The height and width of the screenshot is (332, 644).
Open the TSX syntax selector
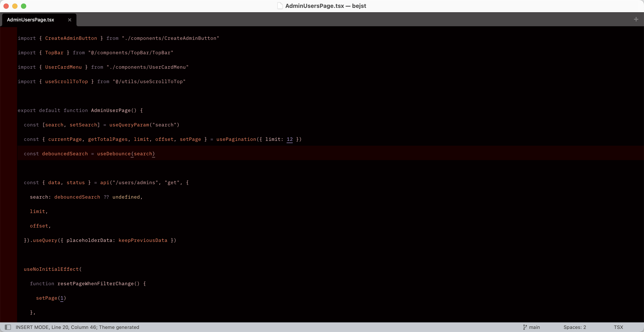618,327
